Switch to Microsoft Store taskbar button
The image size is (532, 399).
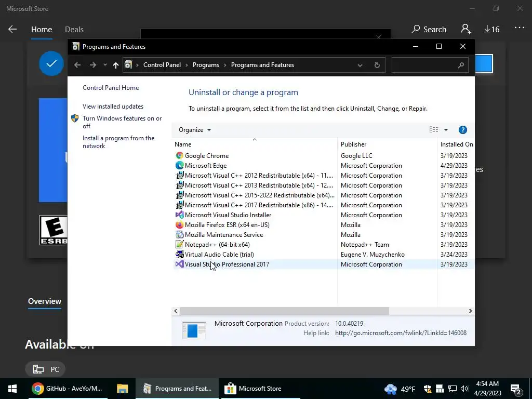click(x=261, y=389)
